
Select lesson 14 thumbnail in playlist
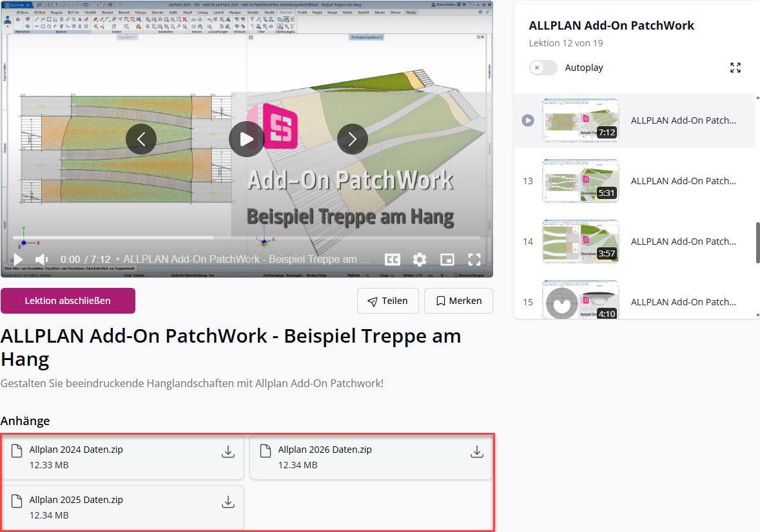click(581, 242)
